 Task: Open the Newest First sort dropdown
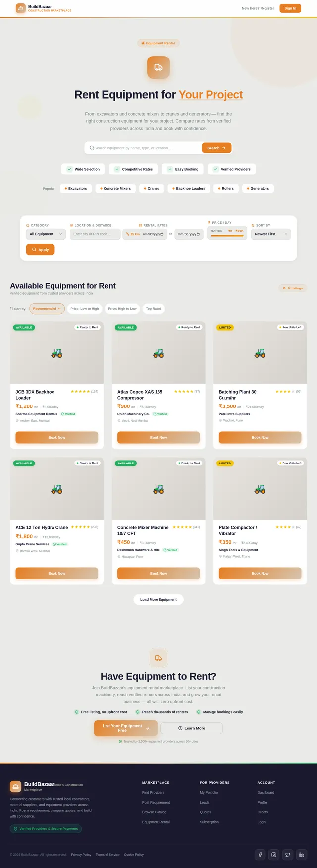click(x=271, y=234)
